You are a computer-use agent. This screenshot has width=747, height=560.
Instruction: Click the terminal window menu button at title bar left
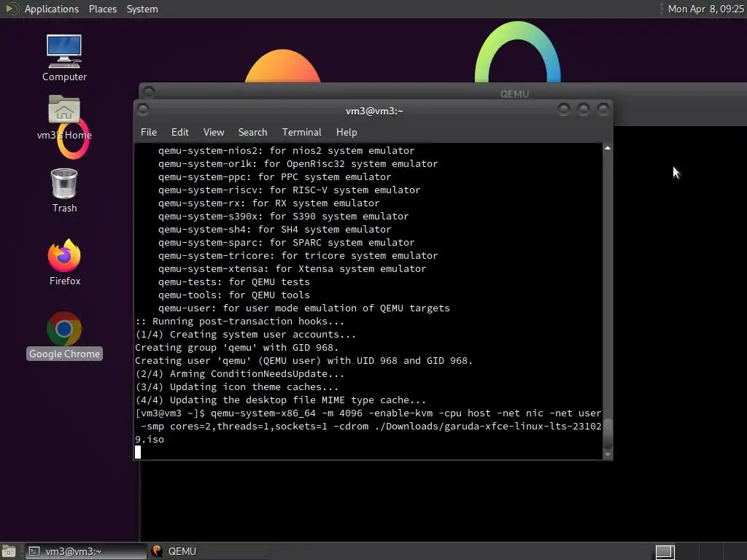143,110
